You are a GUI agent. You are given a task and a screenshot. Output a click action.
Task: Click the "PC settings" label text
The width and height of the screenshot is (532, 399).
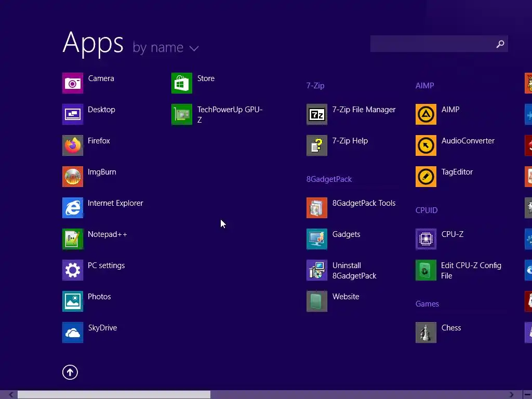[x=106, y=265]
